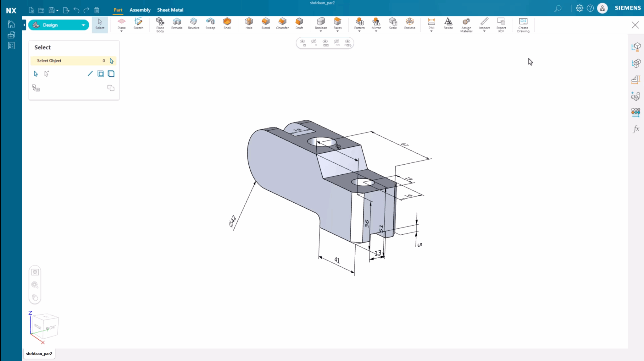Toggle the rightmost eye icon in floating strip
This screenshot has width=644, height=361.
point(347,43)
